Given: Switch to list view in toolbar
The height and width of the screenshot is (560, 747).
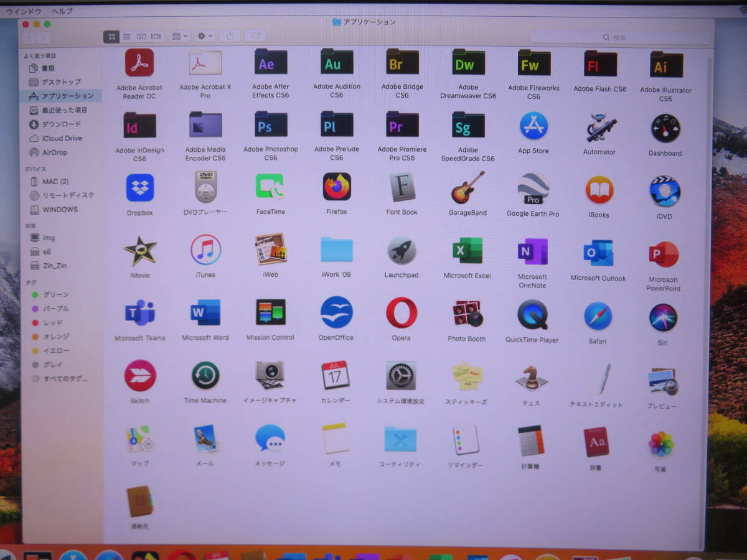Looking at the screenshot, I should (126, 36).
